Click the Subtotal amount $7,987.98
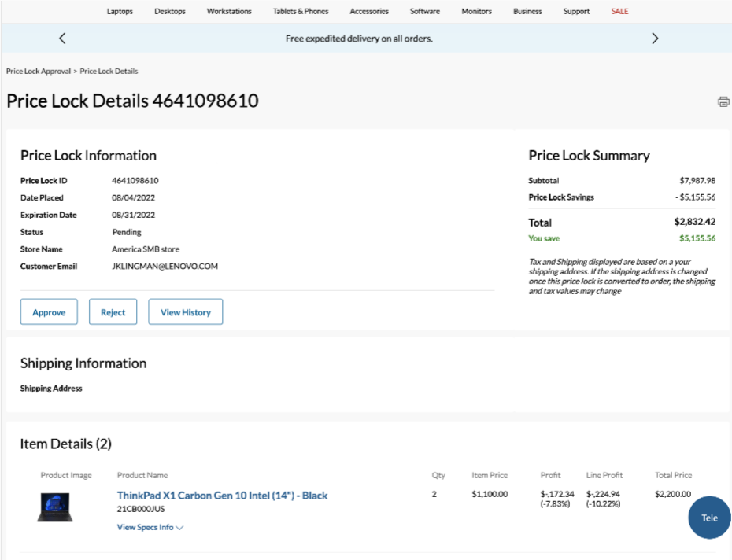This screenshot has height=560, width=732. [697, 181]
